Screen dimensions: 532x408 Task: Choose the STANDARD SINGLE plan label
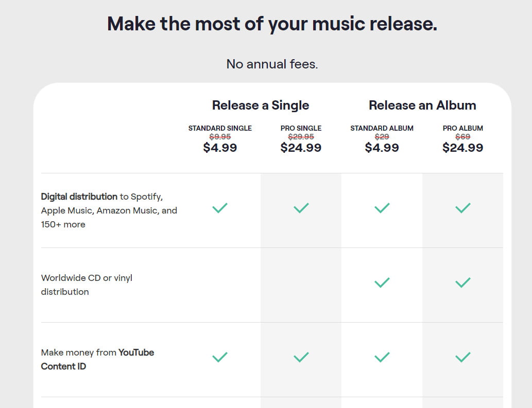click(220, 128)
